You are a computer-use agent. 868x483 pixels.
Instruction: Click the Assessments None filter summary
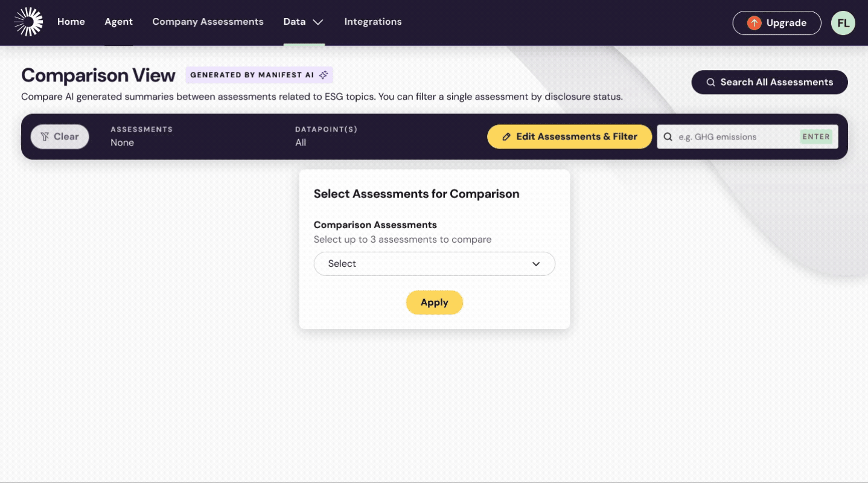(x=141, y=136)
